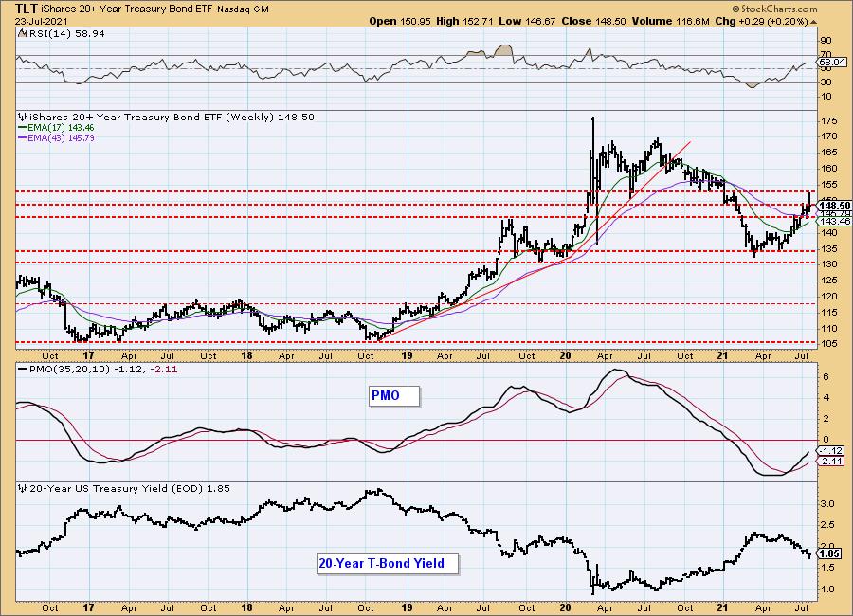Click the 148.50 price tag on the right axis
The height and width of the screenshot is (616, 853).
(x=834, y=206)
